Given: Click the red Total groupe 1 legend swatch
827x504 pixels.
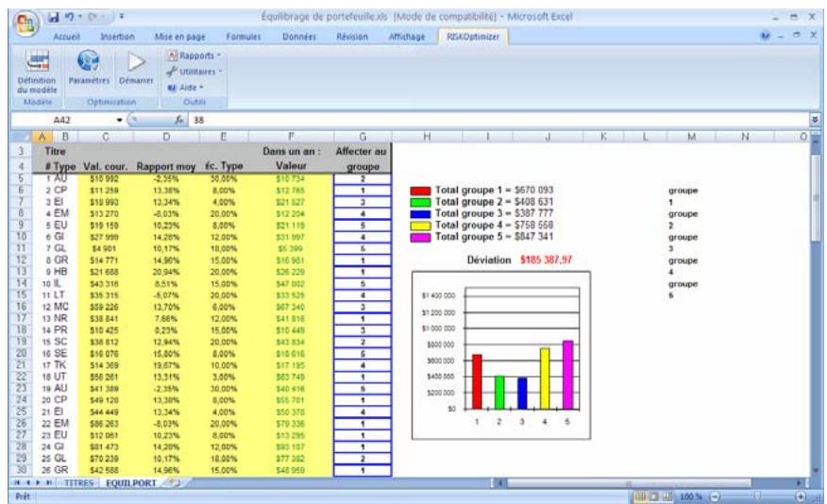Looking at the screenshot, I should (420, 191).
